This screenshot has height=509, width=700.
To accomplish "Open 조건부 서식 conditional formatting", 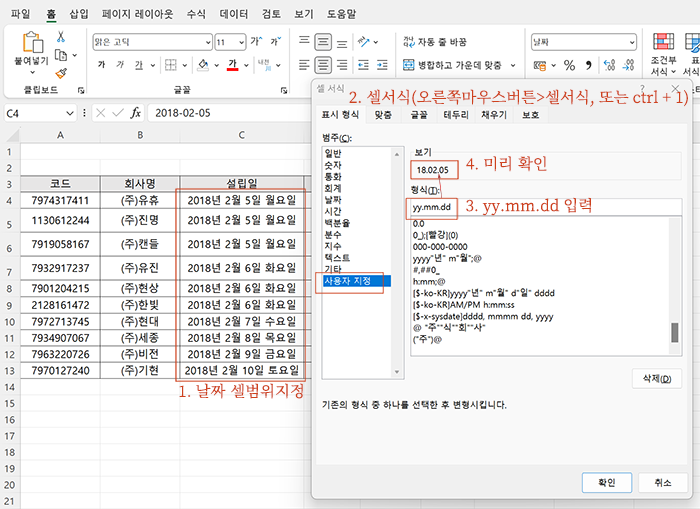I will 663,54.
